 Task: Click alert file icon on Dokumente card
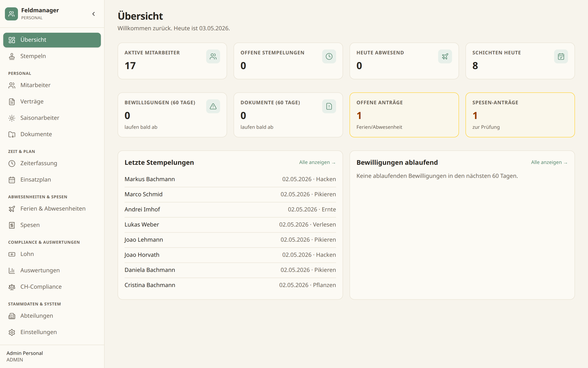[329, 106]
